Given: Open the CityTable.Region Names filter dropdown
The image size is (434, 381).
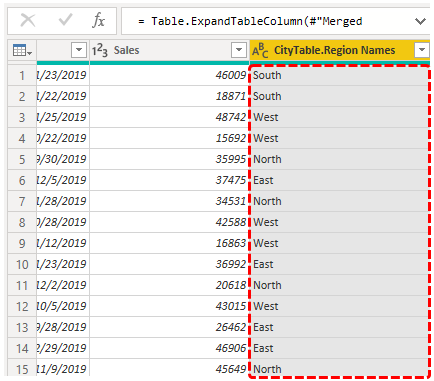Looking at the screenshot, I should 422,50.
